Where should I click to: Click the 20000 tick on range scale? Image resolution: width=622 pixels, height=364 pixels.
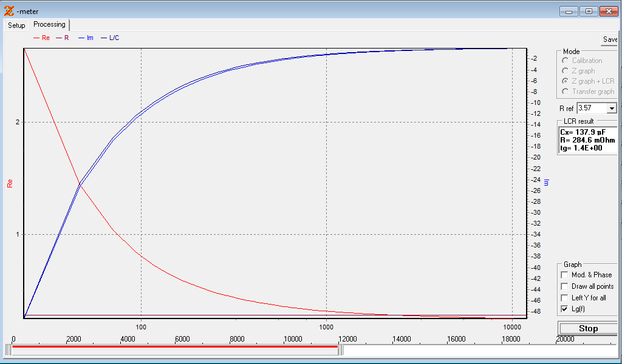[565, 339]
